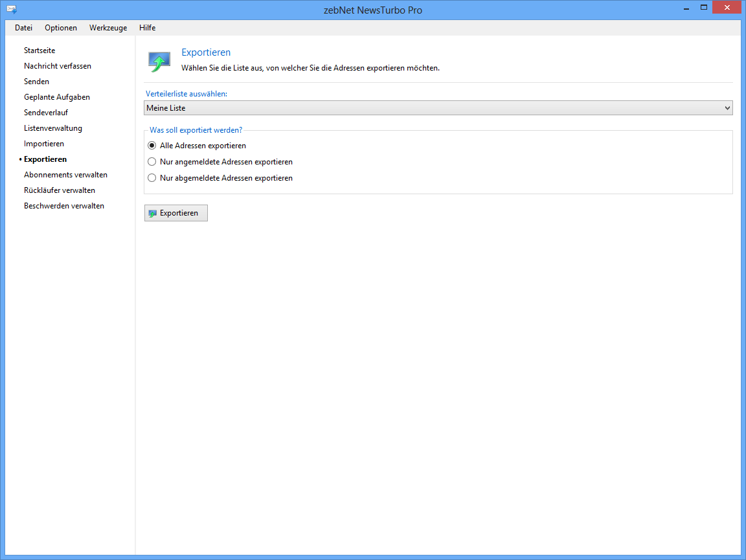Open the Optionen menu

click(61, 28)
